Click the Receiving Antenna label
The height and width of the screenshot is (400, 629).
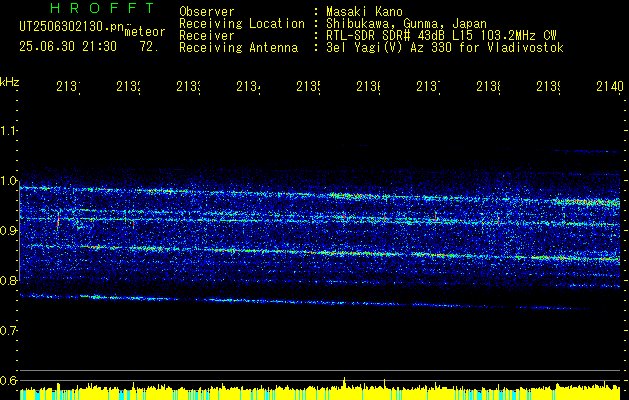pos(239,48)
